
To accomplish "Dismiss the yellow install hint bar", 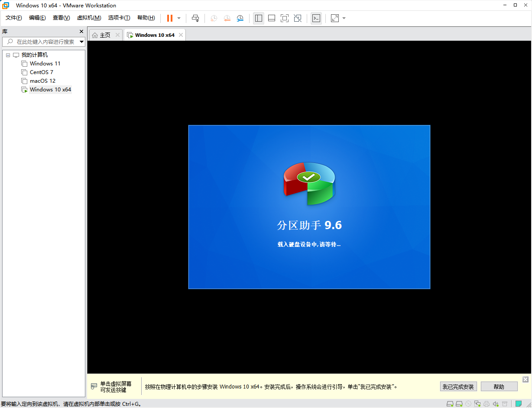I will pyautogui.click(x=526, y=379).
